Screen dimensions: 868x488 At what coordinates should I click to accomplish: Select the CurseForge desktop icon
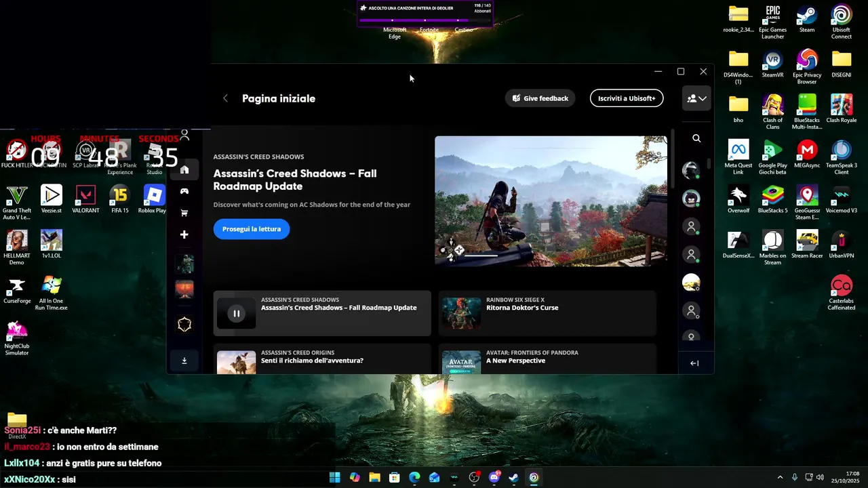pyautogui.click(x=17, y=290)
